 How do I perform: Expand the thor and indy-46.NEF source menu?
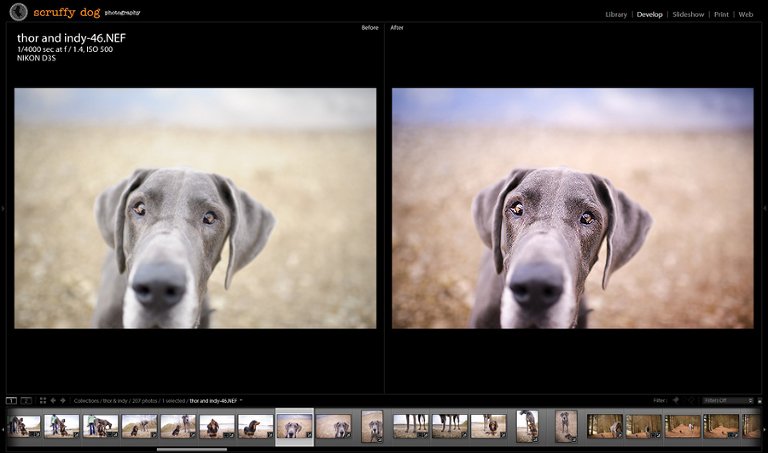[x=241, y=400]
